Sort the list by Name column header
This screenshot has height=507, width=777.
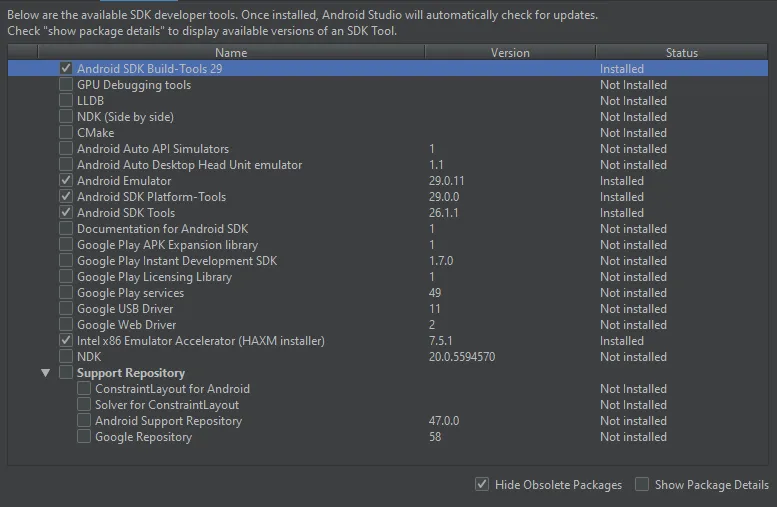[230, 53]
